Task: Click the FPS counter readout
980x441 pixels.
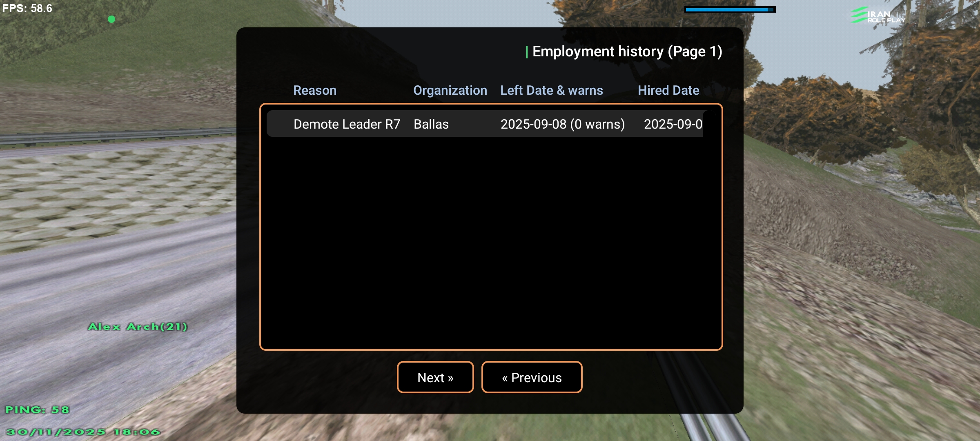Action: pyautogui.click(x=27, y=8)
